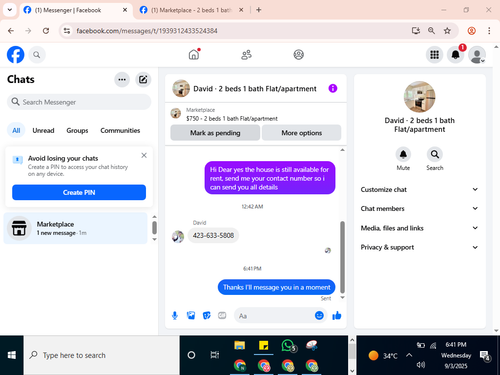Viewport: 500px width, 375px height.
Task: Click the chat header listing thumbnail
Action: pos(181,88)
